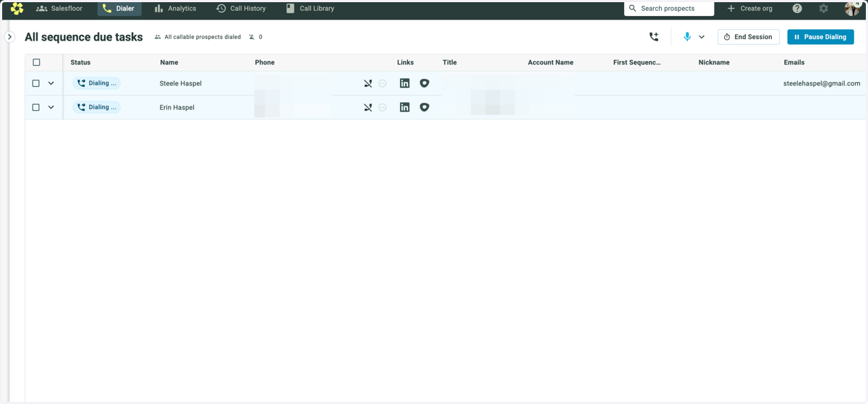Viewport: 868px width, 404px height.
Task: Expand the Erin Haspel row chevron
Action: [x=51, y=107]
